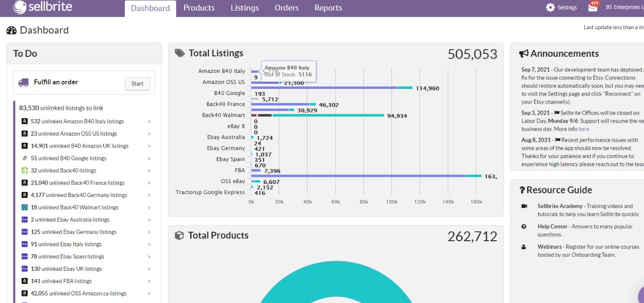
Task: Open the B5 Enterprises account menu
Action: coord(624,8)
